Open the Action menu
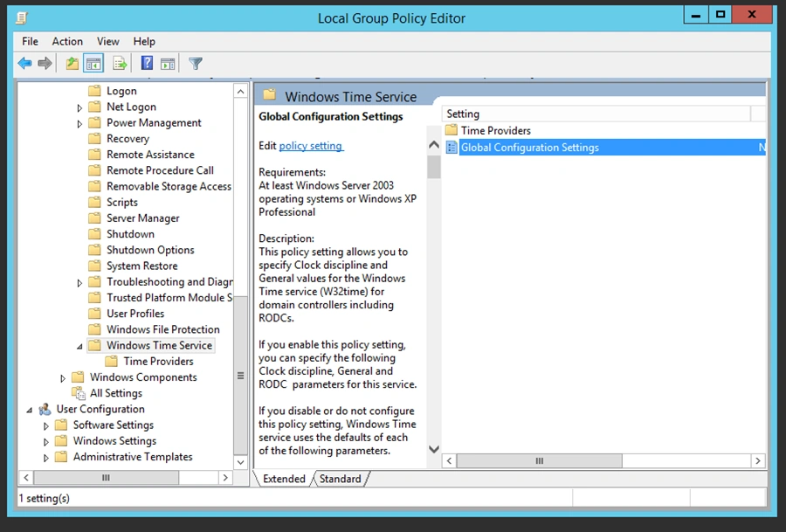Viewport: 786px width, 532px height. tap(67, 41)
